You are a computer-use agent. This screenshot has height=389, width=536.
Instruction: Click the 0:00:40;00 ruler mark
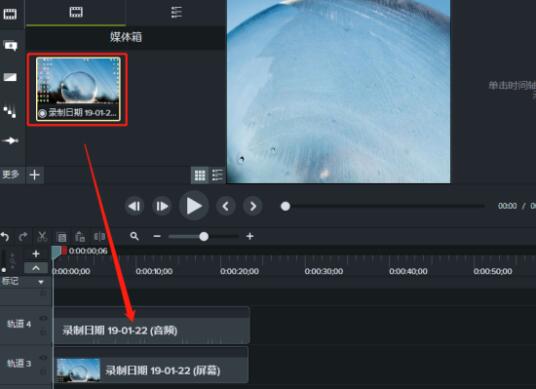click(408, 271)
